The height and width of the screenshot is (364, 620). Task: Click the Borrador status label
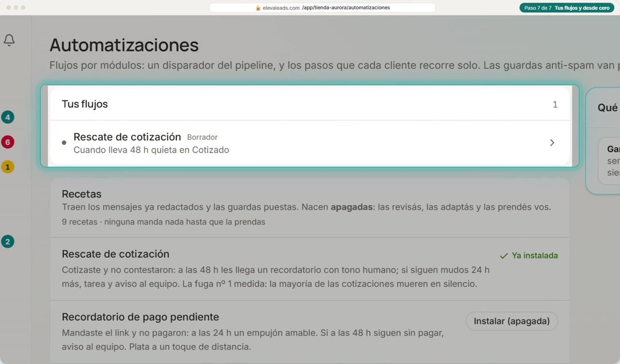tap(202, 137)
